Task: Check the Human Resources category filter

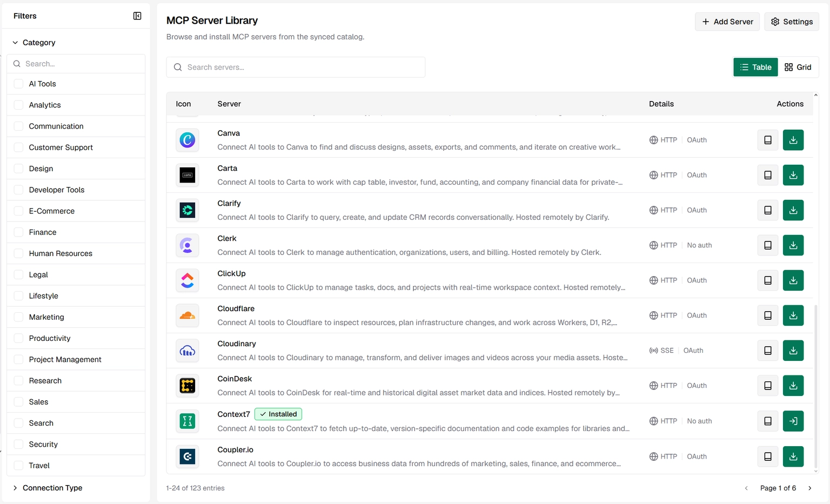Action: pyautogui.click(x=18, y=253)
